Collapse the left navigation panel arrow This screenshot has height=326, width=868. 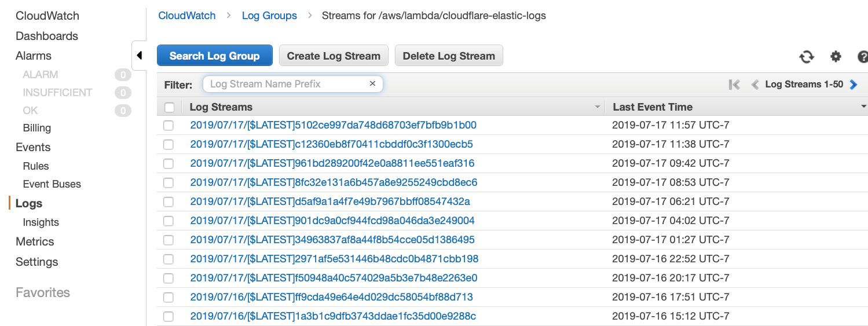click(x=139, y=56)
